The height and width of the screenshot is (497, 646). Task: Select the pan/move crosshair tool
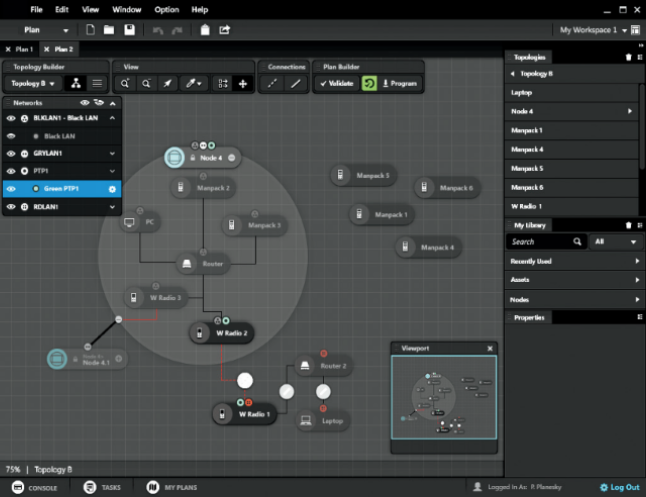(x=242, y=84)
